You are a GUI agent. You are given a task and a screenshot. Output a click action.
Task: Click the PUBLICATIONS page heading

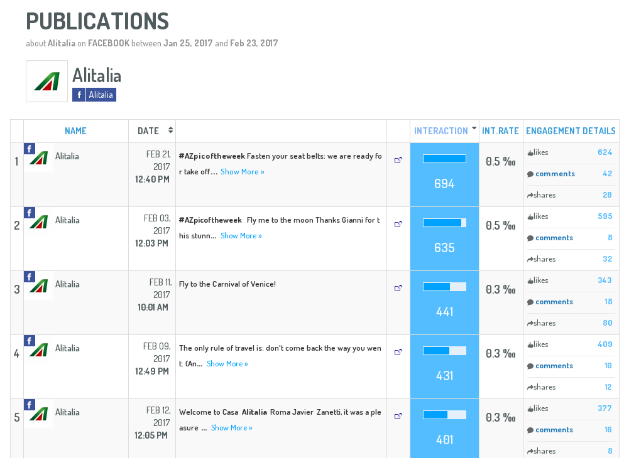coord(97,21)
